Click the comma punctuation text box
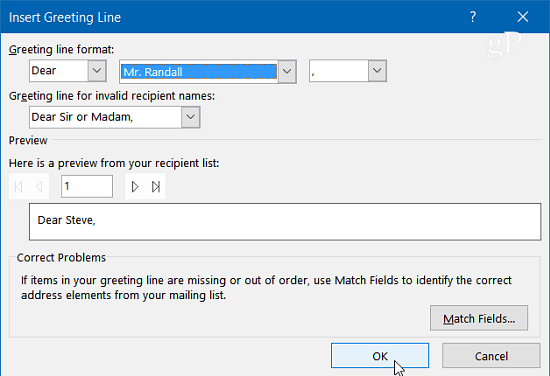Screen dimensions: 550x376 tap(339, 70)
